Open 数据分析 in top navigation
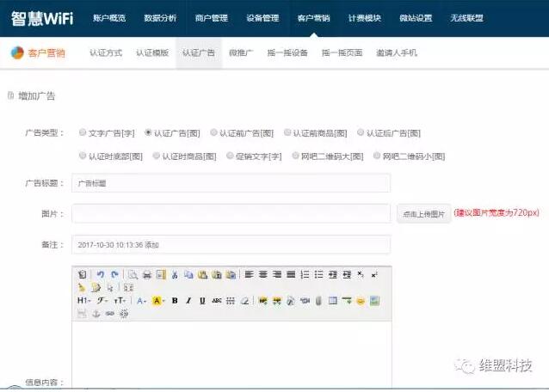Viewport: 549px width, 392px height. pos(160,18)
